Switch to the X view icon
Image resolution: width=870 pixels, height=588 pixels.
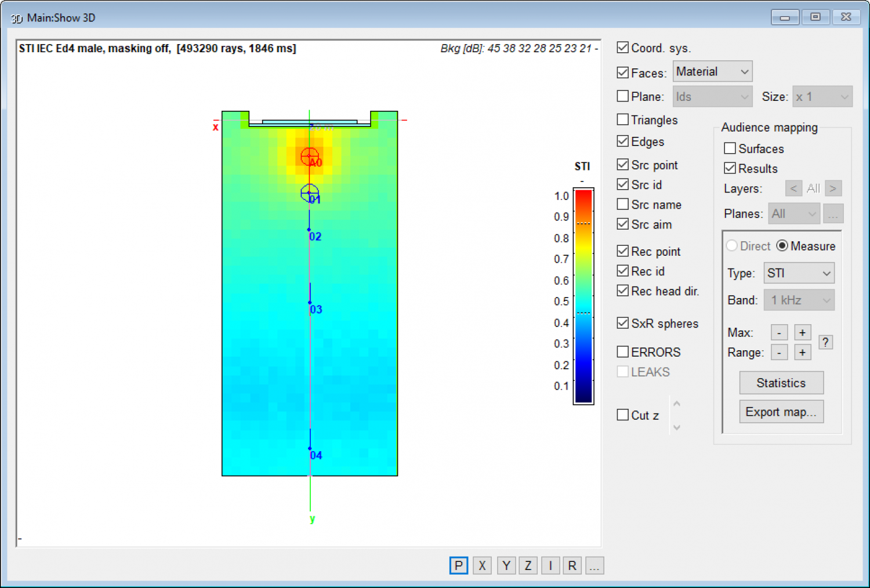click(x=481, y=565)
